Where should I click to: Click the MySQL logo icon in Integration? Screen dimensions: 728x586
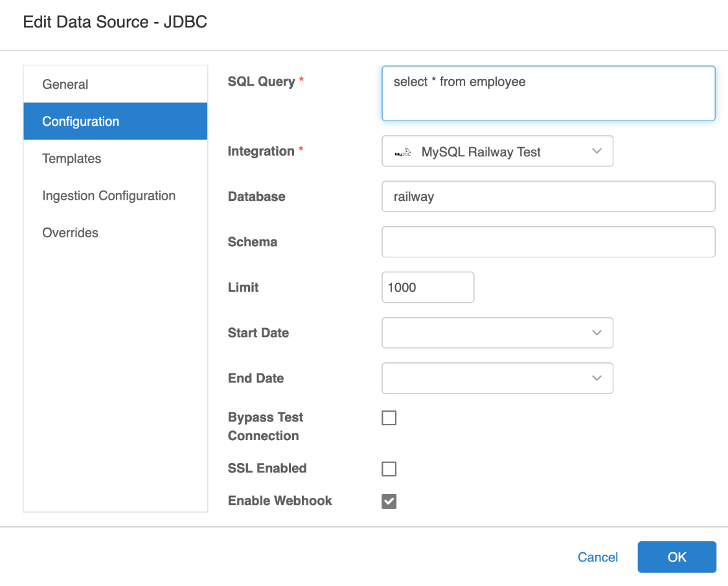(402, 152)
